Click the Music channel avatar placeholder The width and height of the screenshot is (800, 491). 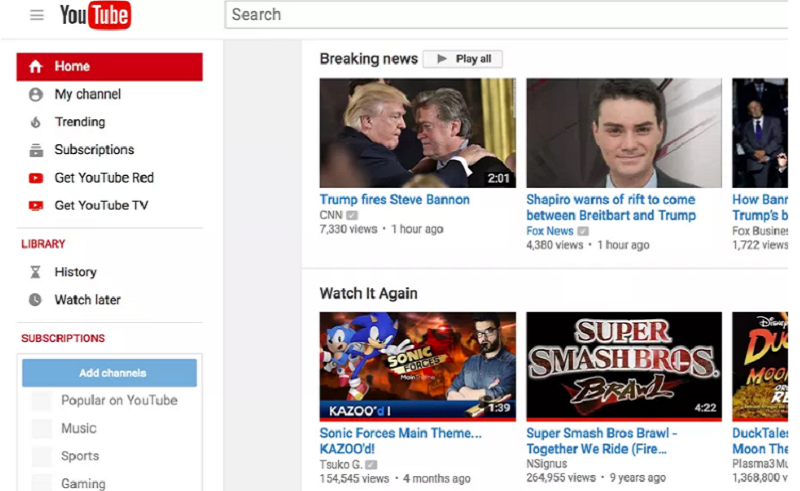(x=41, y=428)
